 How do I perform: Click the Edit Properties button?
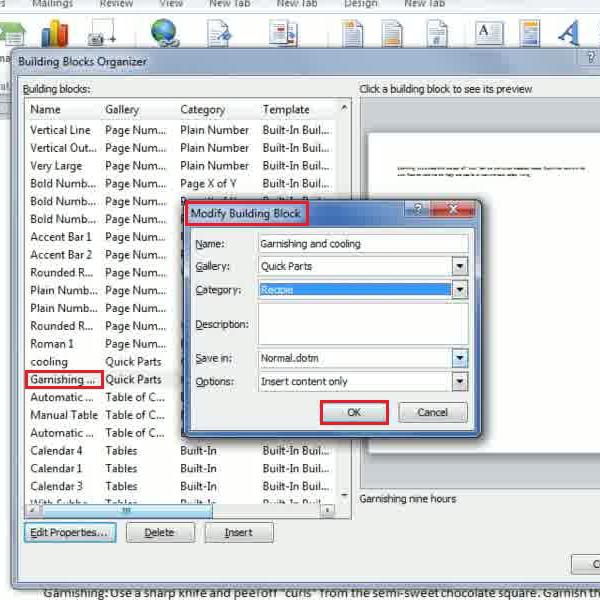[70, 533]
